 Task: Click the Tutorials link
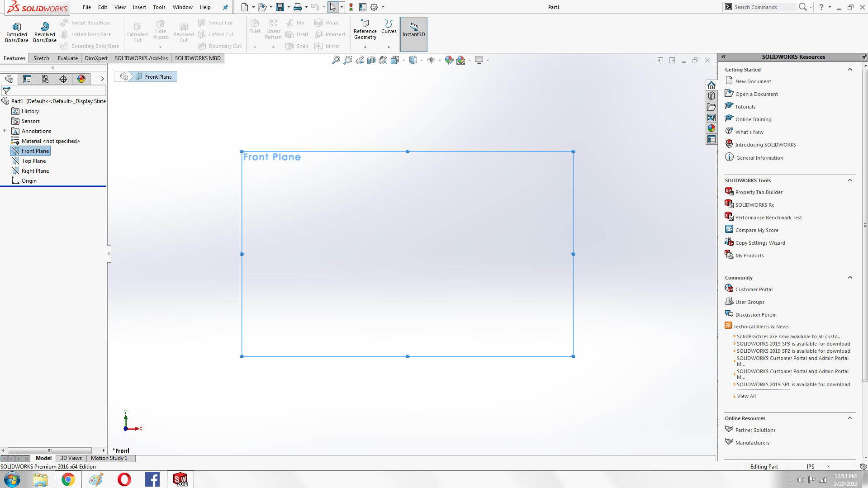point(745,107)
